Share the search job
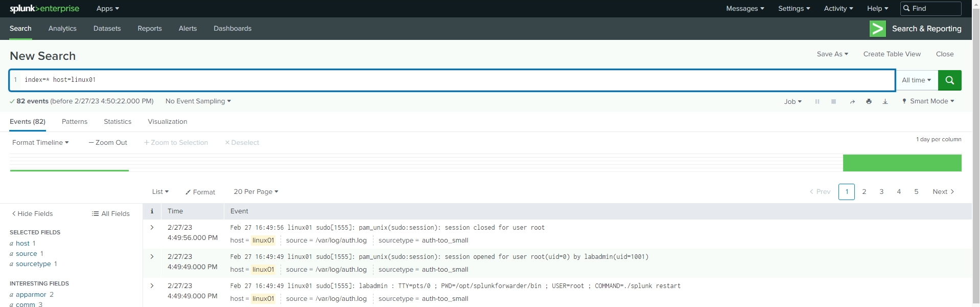This screenshot has width=980, height=307. point(852,101)
